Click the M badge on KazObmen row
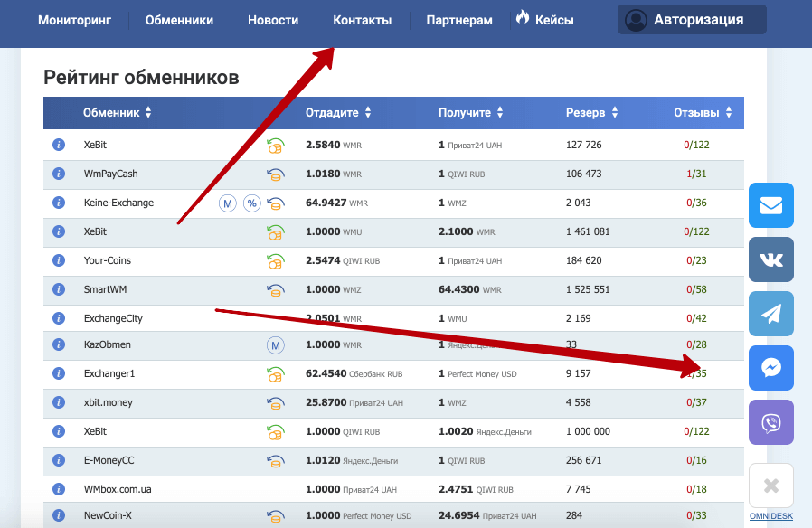 (276, 345)
